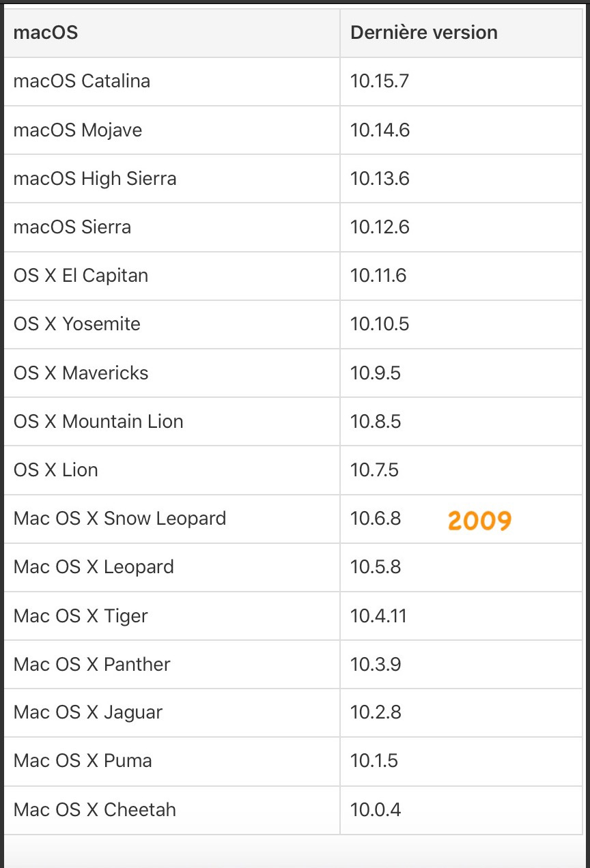Screen dimensions: 590x868
Task: Select the Mac OS X Tiger cell
Action: (81, 616)
